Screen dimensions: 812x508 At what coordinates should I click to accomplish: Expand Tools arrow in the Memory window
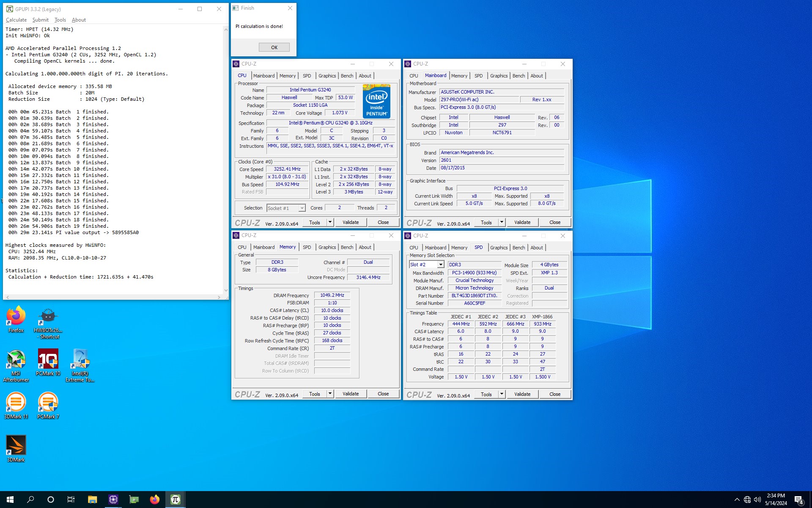[x=330, y=394]
